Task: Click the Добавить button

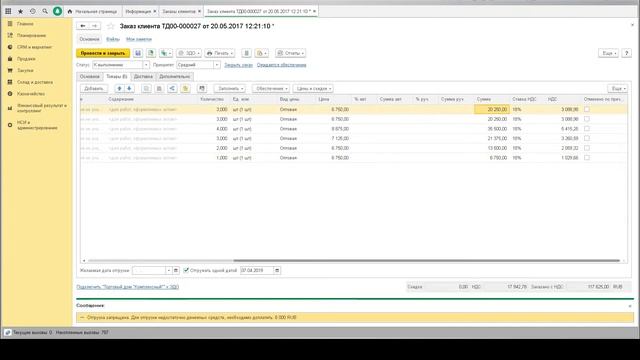Action: coord(94,89)
